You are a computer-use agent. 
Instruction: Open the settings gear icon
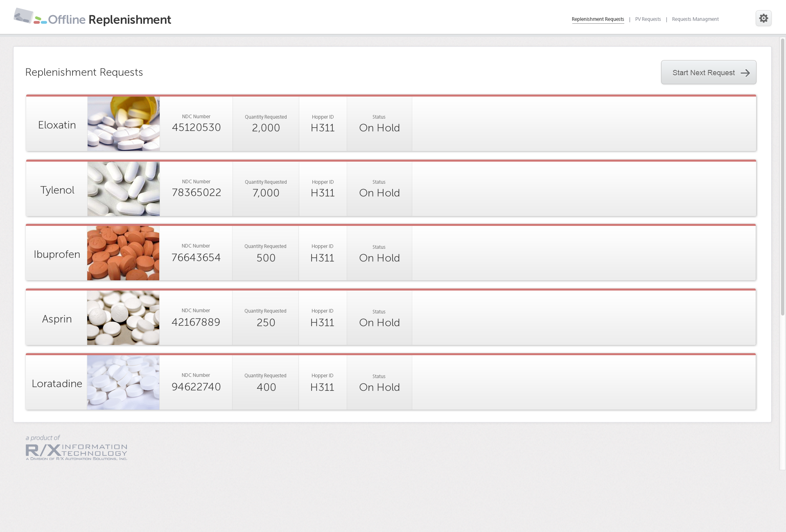[763, 18]
